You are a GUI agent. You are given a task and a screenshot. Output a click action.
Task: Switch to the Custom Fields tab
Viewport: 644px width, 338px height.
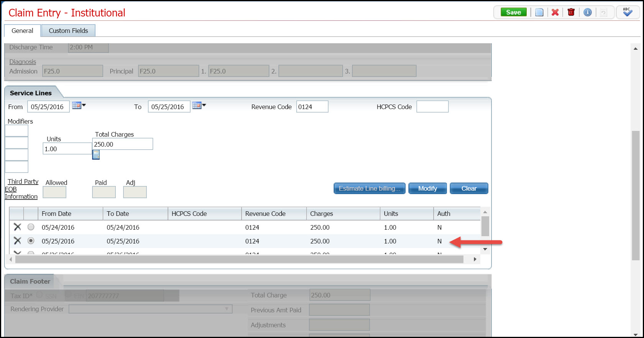coord(68,31)
